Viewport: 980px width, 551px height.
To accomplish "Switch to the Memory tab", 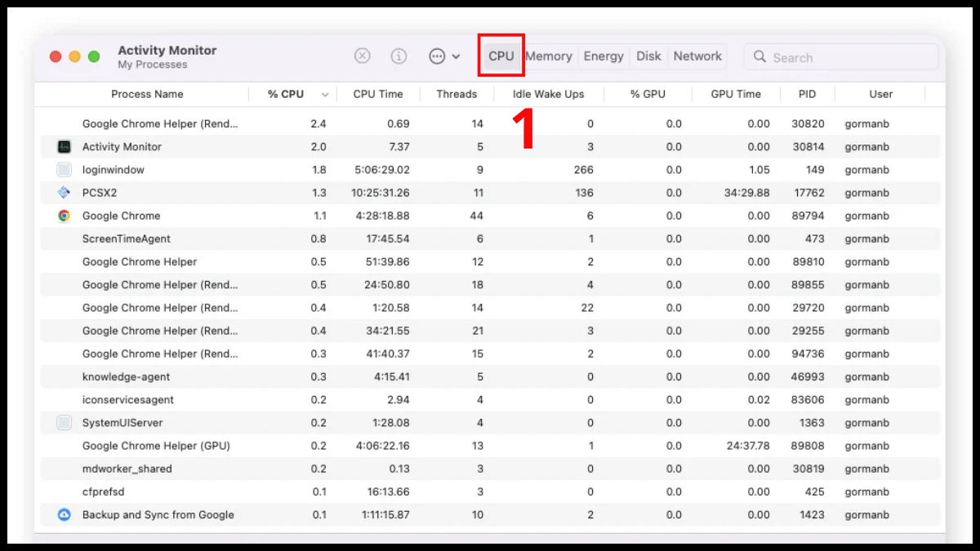I will 549,56.
